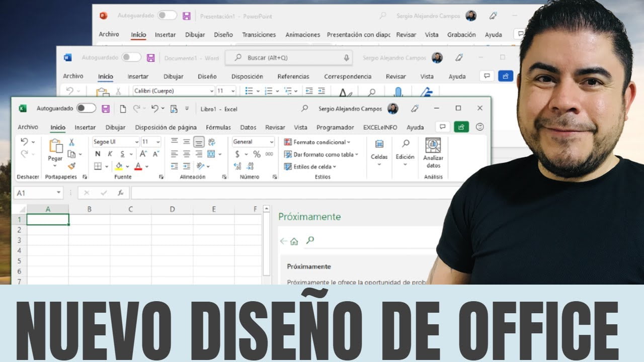This screenshot has height=362, width=644.
Task: Click the search magnifier in Excel title bar
Action: [304, 108]
